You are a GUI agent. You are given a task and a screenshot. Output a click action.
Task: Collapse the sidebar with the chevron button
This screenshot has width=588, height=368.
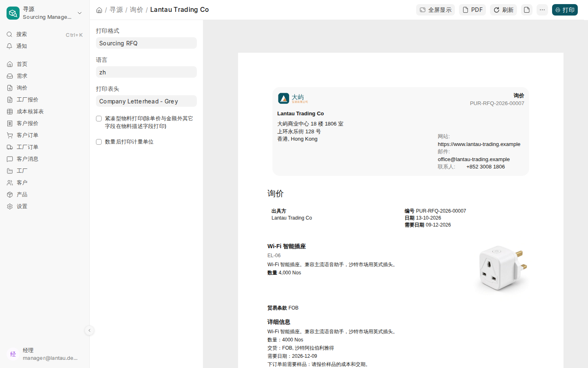[89, 330]
